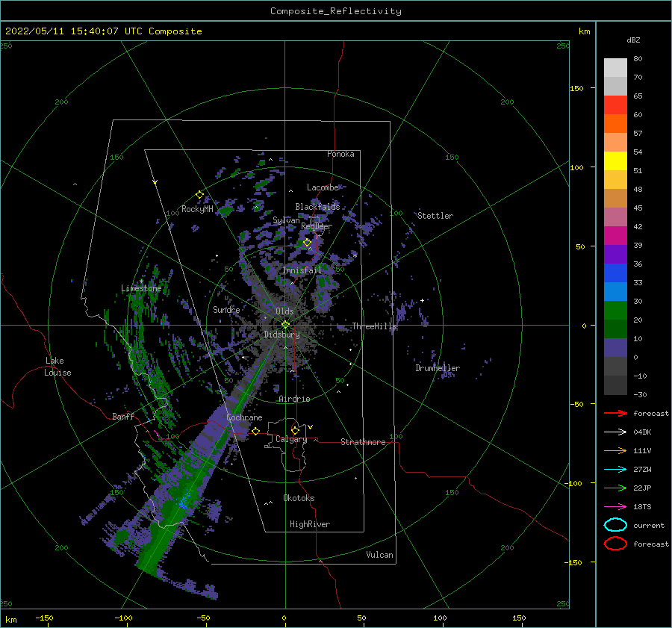This screenshot has height=628, width=672.
Task: Click the red forecast ellipse icon
Action: coord(615,544)
